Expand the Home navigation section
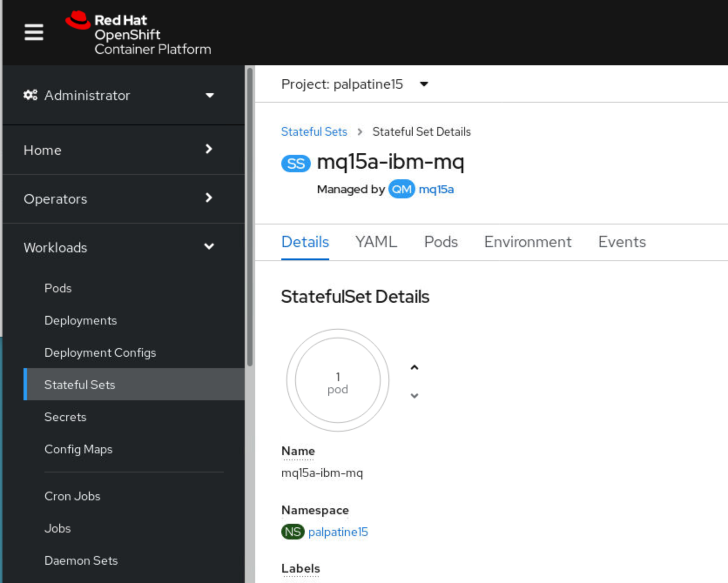The image size is (728, 583). (x=123, y=150)
